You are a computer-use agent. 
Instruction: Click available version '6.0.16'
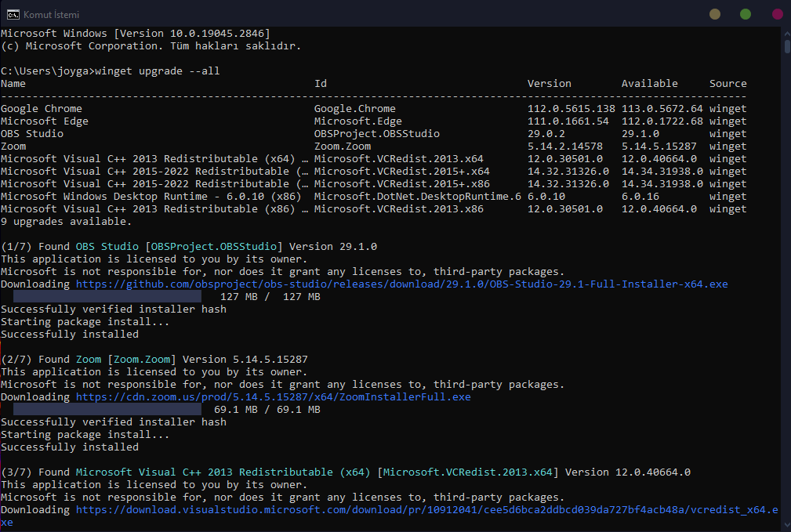(x=640, y=196)
